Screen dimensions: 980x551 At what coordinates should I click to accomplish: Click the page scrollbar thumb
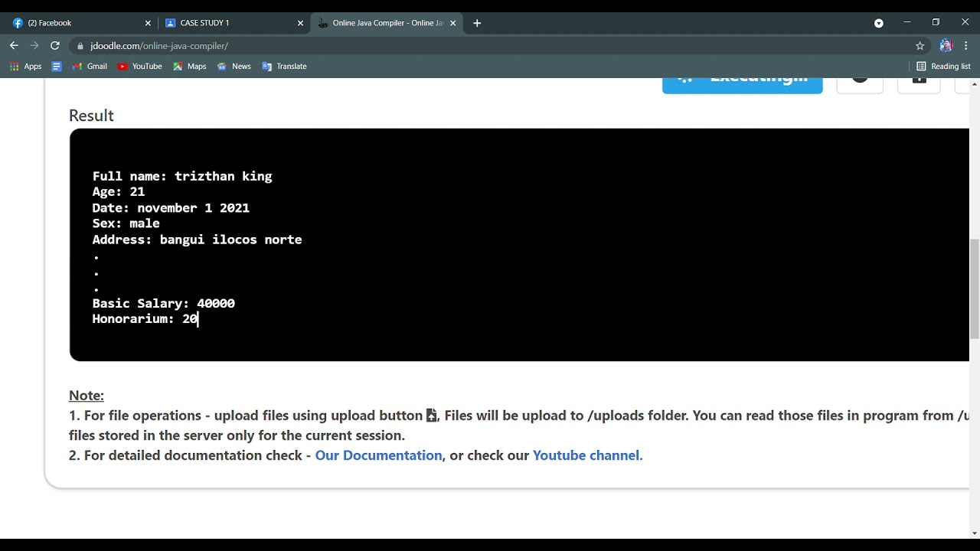click(975, 289)
